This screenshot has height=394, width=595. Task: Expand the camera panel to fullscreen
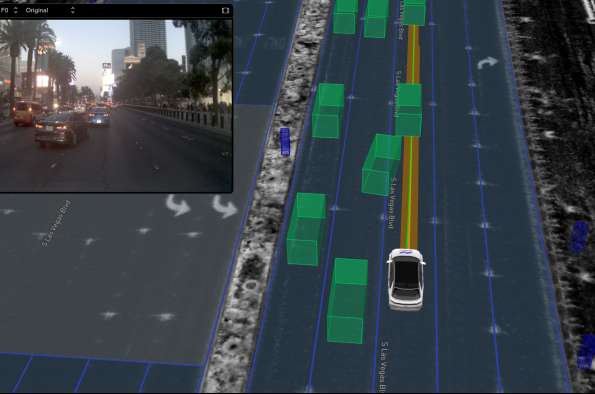225,10
